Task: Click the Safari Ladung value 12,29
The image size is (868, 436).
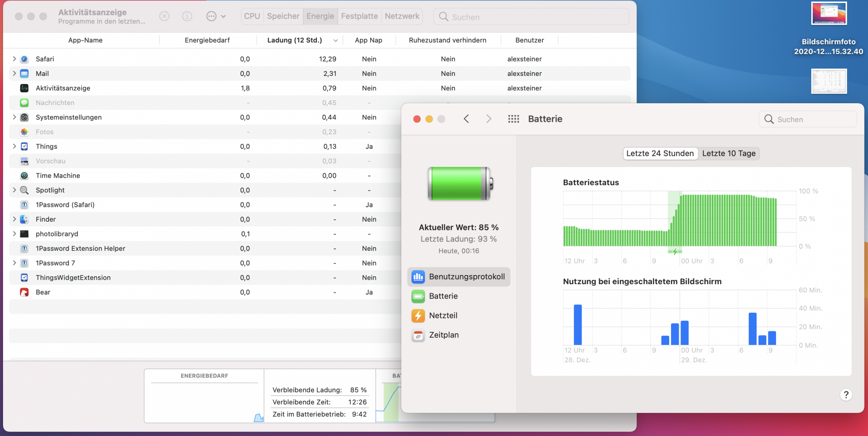Action: point(328,59)
